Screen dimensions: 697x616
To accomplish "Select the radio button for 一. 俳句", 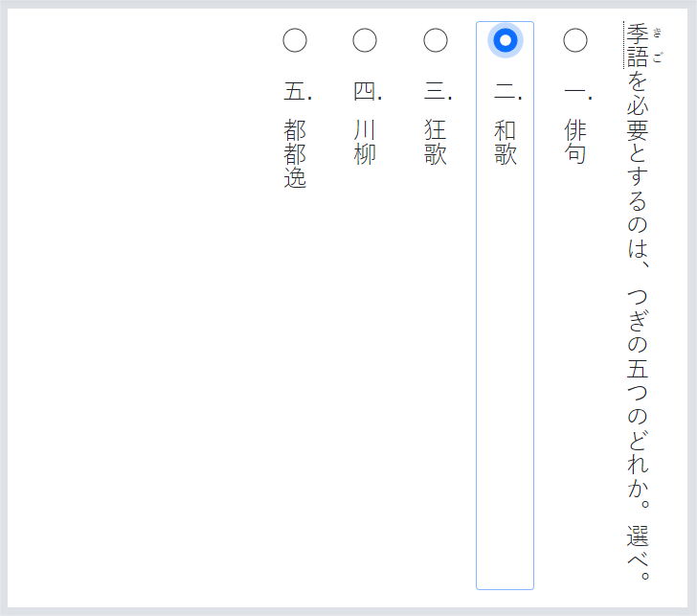I will [x=575, y=40].
